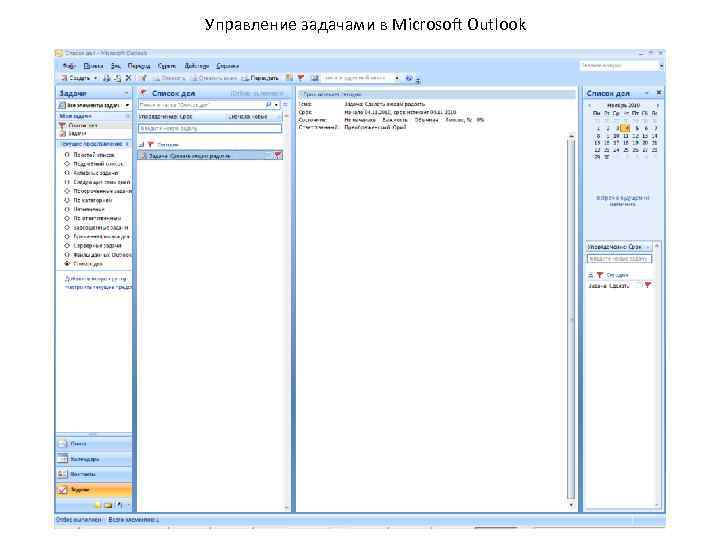
Task: Select the Серверные задачи view radio
Action: (x=67, y=246)
